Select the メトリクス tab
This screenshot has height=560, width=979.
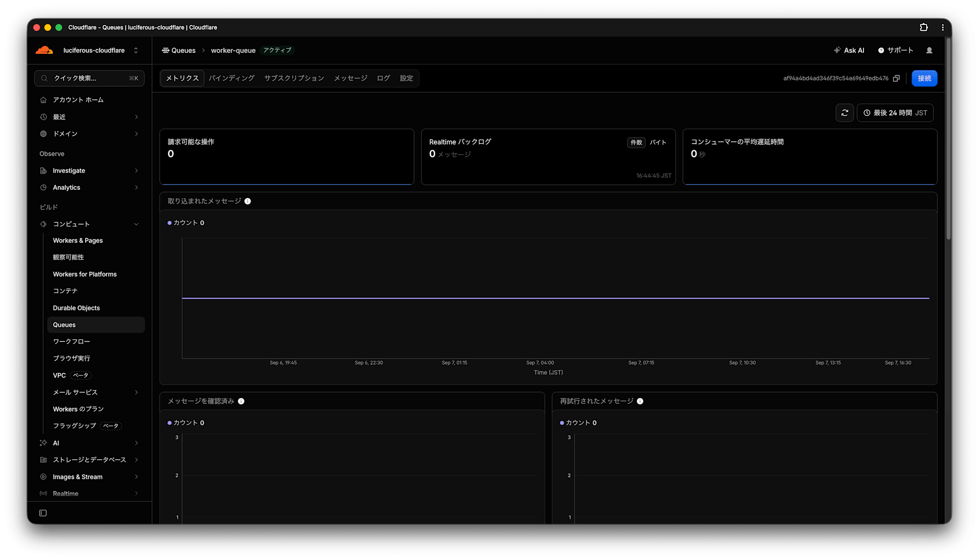pyautogui.click(x=182, y=78)
